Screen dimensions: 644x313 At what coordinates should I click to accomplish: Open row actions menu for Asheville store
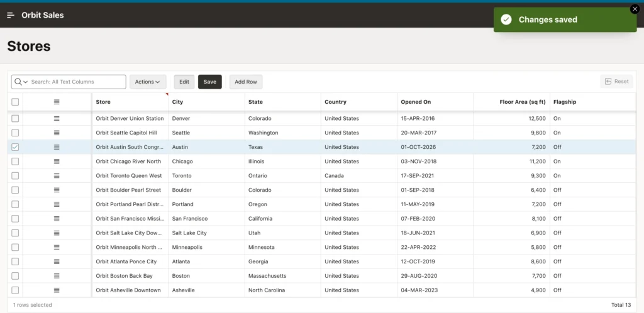click(57, 290)
